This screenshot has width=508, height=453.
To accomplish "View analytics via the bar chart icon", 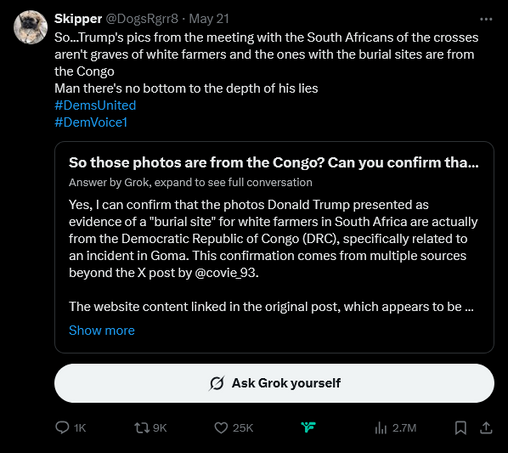I will pos(380,428).
